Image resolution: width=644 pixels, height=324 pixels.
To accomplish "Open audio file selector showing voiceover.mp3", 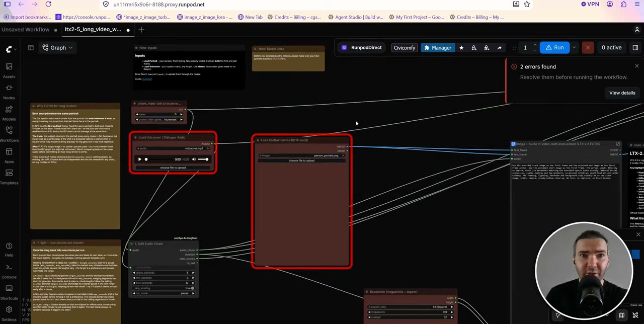I will click(173, 148).
